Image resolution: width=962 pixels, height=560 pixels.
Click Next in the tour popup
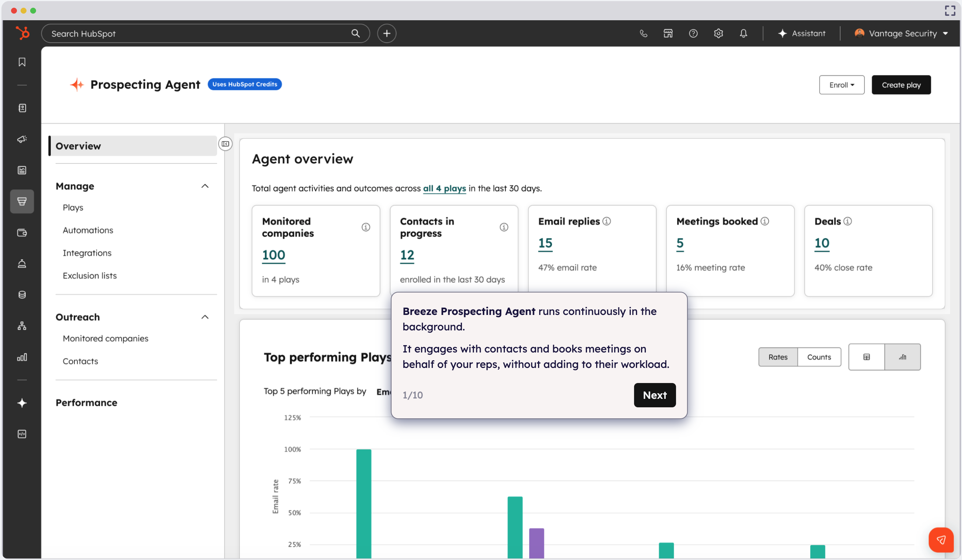[655, 396]
